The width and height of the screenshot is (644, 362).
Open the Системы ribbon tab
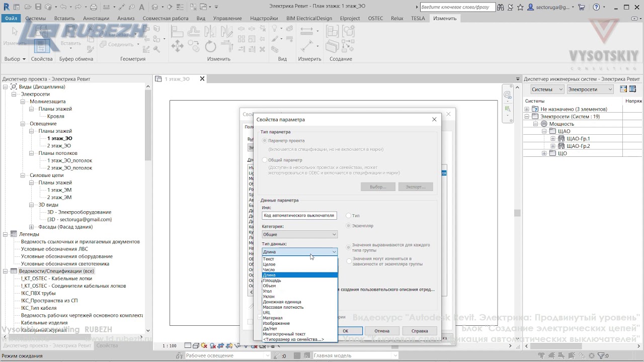[x=35, y=19]
